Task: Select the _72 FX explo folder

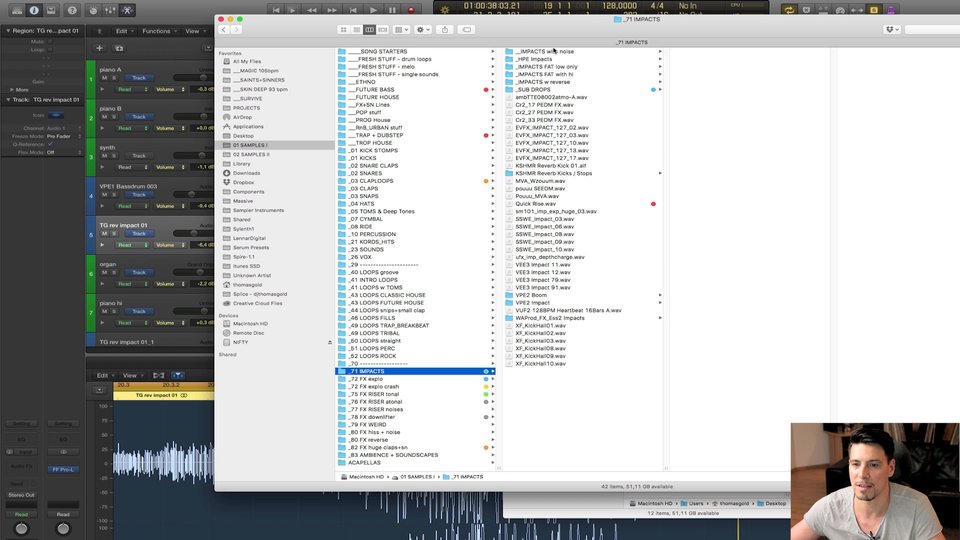Action: click(416, 379)
